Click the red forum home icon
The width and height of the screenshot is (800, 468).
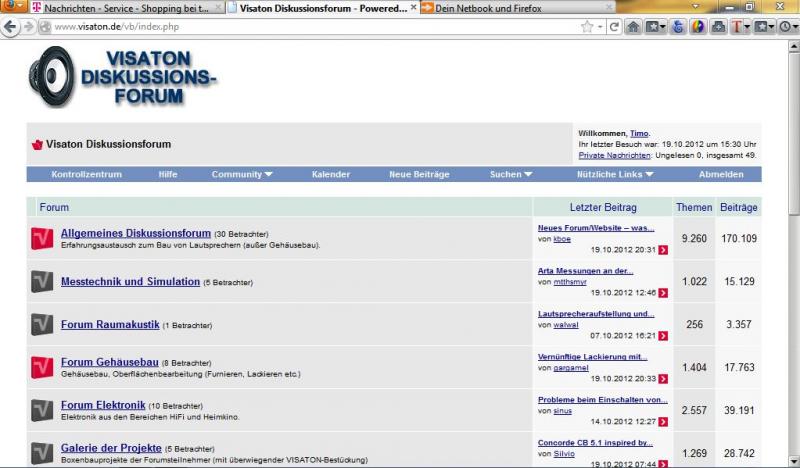pyautogui.click(x=37, y=144)
